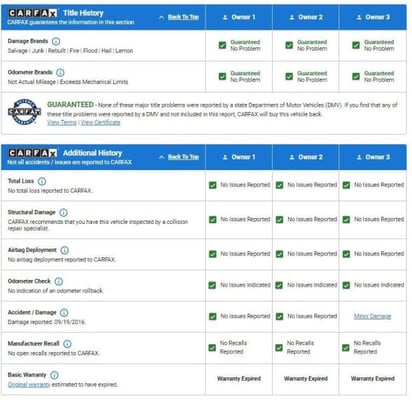The height and width of the screenshot is (400, 412).
Task: Open info icon next to Accident / Damage
Action: click(x=64, y=313)
